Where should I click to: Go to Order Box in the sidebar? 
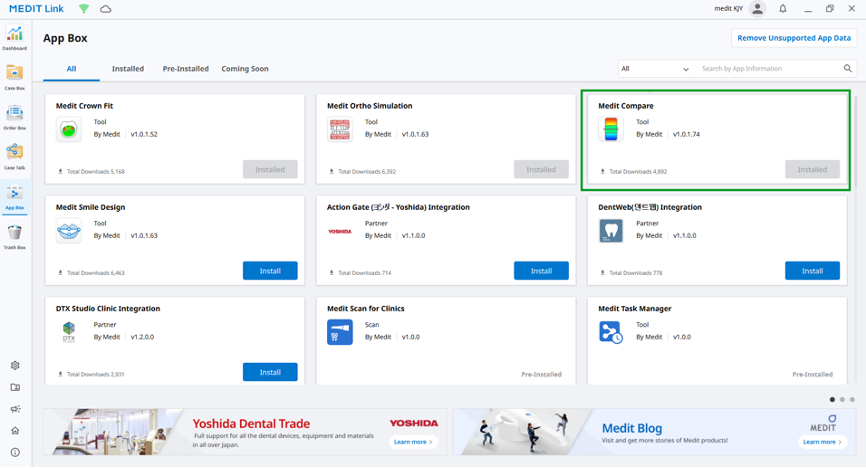(x=15, y=117)
